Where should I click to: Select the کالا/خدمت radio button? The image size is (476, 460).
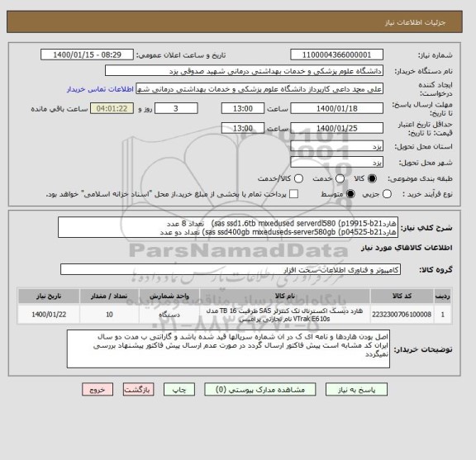pos(298,178)
